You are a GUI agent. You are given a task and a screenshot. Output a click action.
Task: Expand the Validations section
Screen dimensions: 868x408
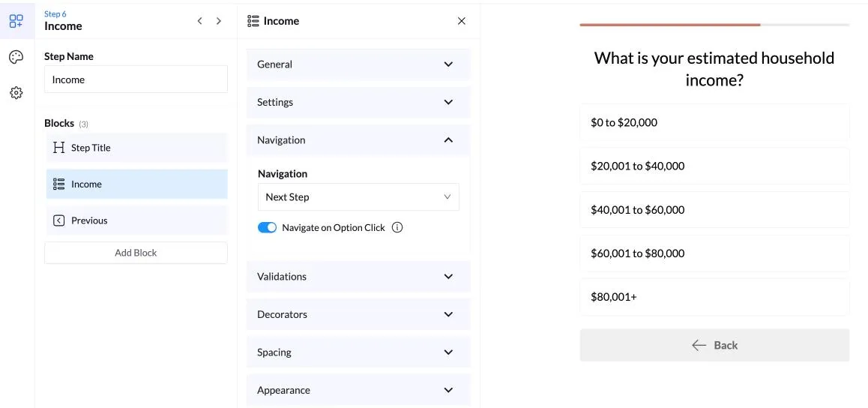[359, 276]
